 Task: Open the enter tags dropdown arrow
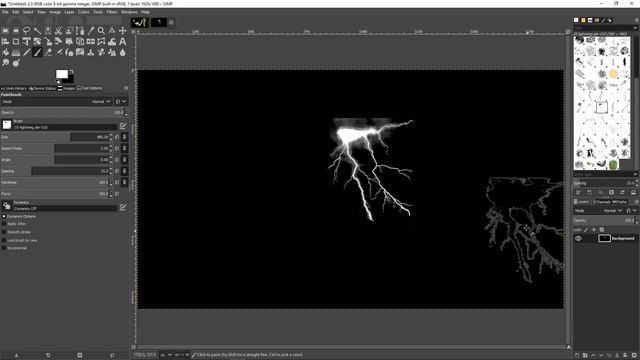click(x=635, y=174)
